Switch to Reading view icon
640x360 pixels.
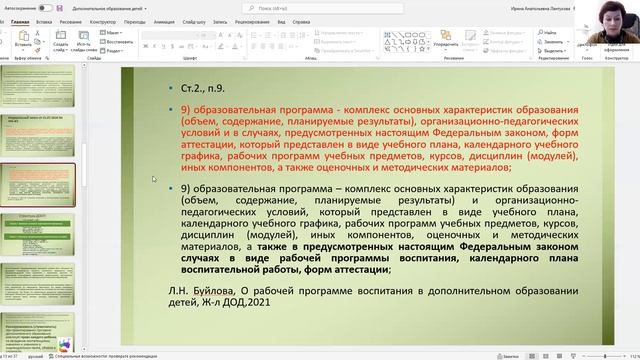[x=560, y=356]
